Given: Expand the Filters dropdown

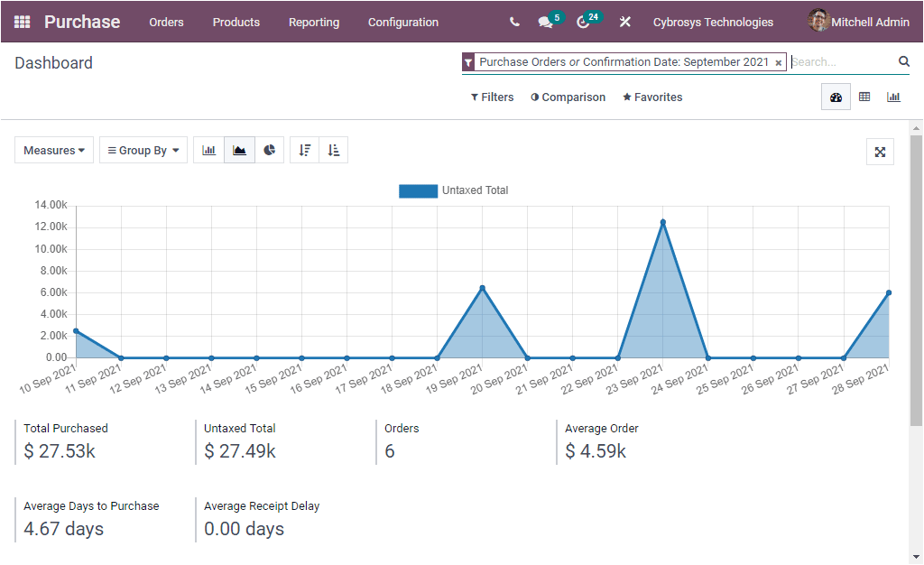Looking at the screenshot, I should coord(492,97).
